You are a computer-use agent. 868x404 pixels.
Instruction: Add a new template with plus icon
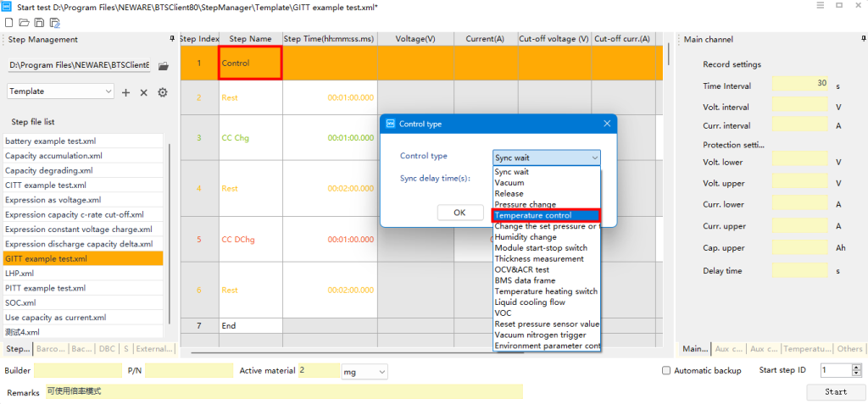(126, 92)
